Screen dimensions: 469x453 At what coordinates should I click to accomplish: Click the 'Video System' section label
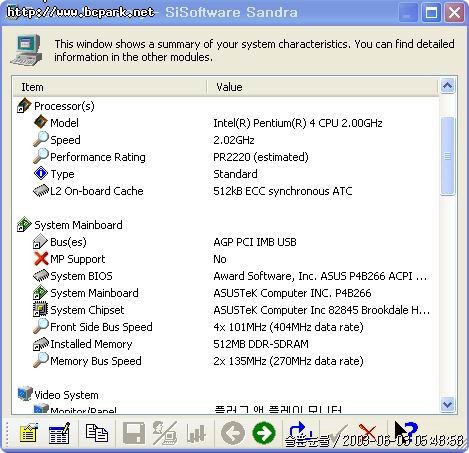click(x=66, y=395)
